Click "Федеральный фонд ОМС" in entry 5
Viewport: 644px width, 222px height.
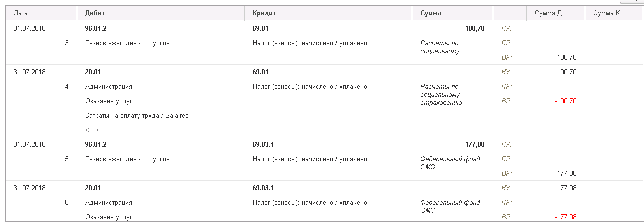coord(450,163)
